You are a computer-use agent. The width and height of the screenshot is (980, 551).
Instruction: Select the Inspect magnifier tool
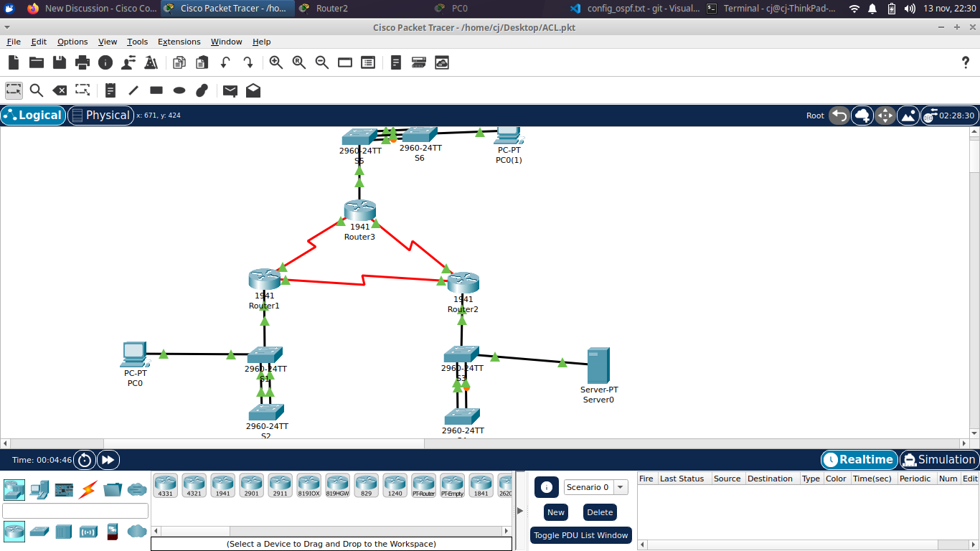point(37,90)
